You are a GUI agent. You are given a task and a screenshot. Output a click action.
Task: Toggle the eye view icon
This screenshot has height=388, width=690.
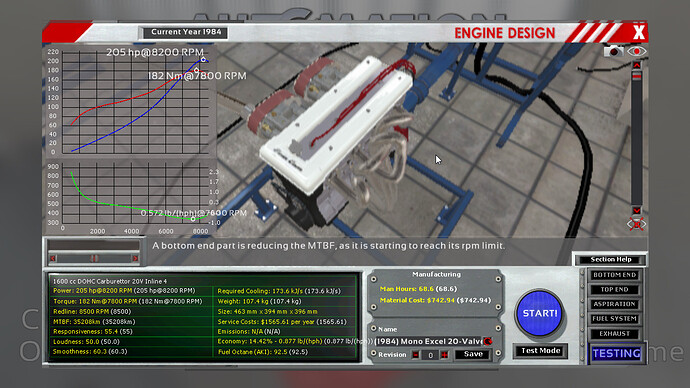pos(636,51)
